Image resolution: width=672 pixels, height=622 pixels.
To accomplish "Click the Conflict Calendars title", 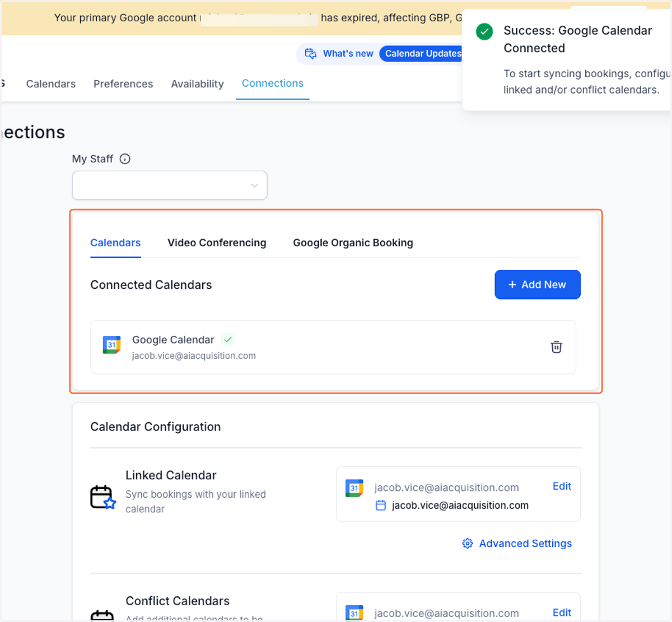I will pyautogui.click(x=178, y=601).
